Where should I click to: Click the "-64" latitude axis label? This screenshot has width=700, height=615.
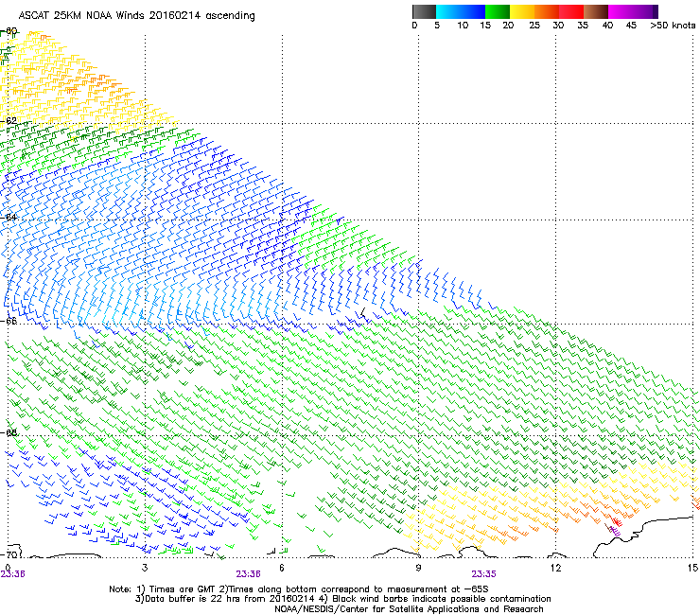pos(9,217)
